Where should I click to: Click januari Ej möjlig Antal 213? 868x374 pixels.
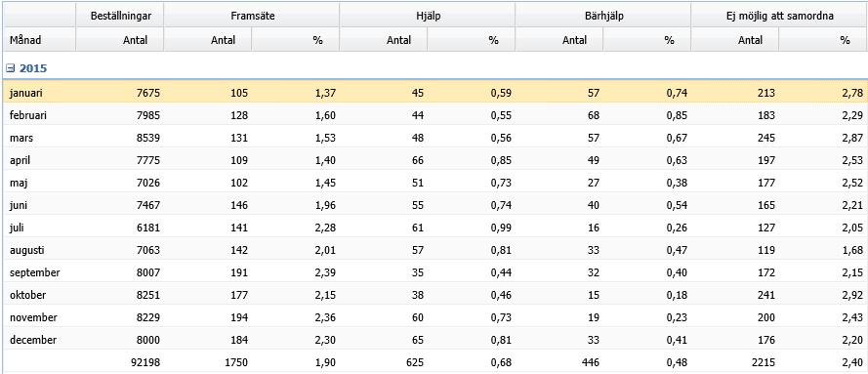(x=766, y=94)
